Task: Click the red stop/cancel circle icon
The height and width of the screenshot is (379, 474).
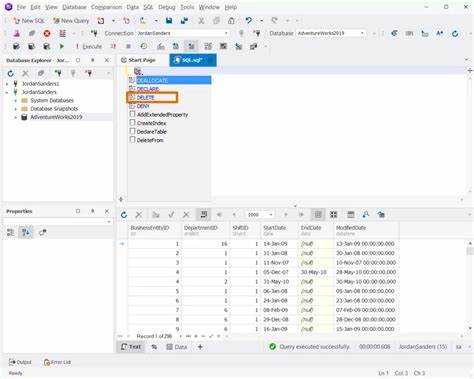Action: tap(47, 33)
